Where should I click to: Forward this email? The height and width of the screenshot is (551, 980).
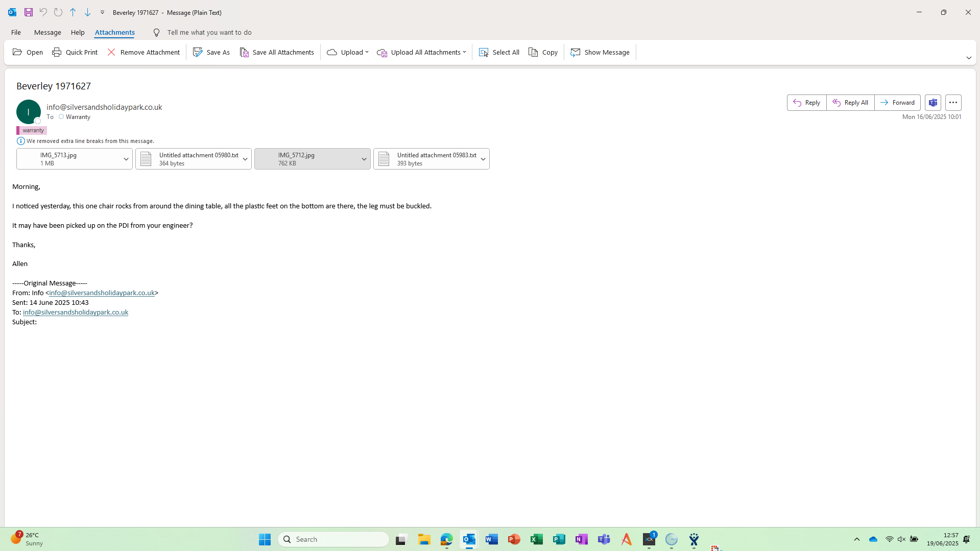coord(897,103)
